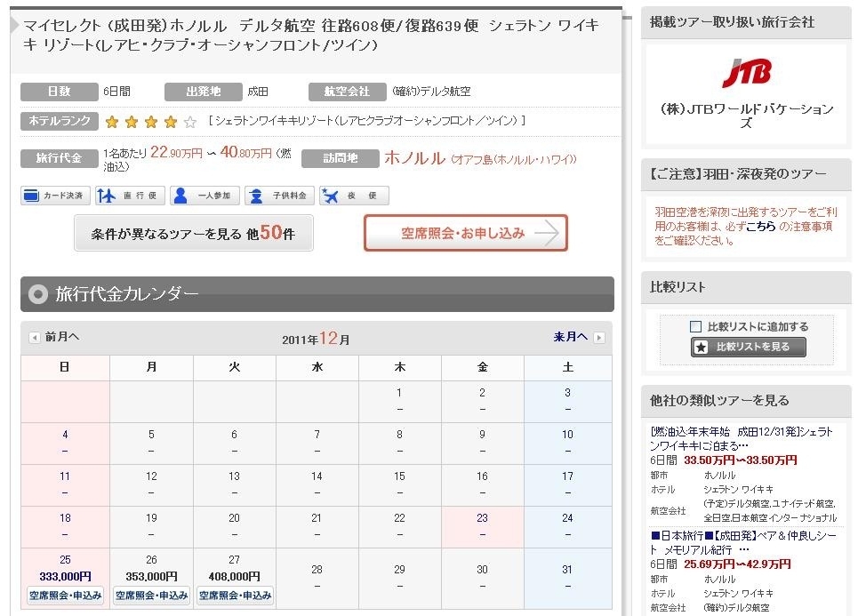Click 空席照会・申込み for December 25
This screenshot has width=866, height=616.
point(65,596)
